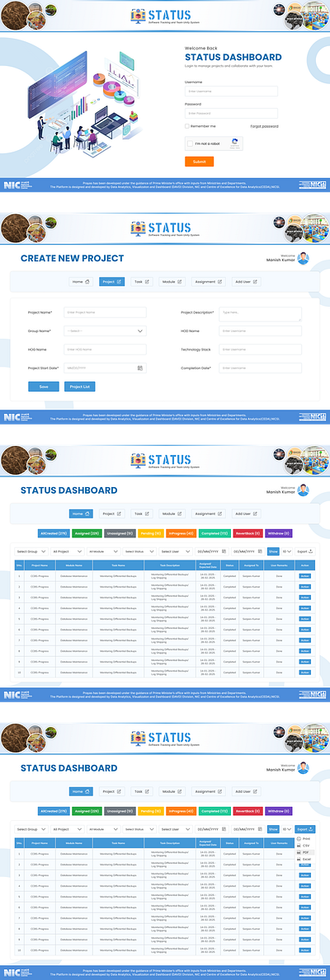This screenshot has height=980, width=330.
Task: Select AllCreated (279) filter, dashboard without Export menu
Action: pos(54,534)
